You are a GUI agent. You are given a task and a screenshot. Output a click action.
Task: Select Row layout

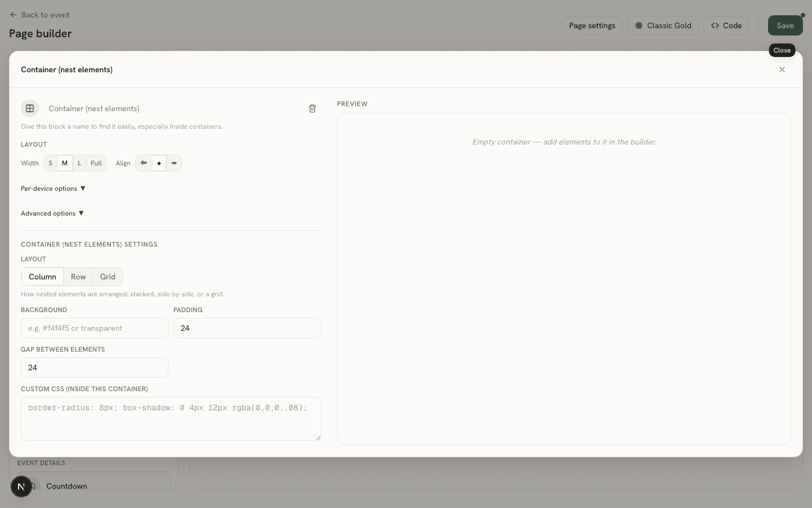(78, 277)
